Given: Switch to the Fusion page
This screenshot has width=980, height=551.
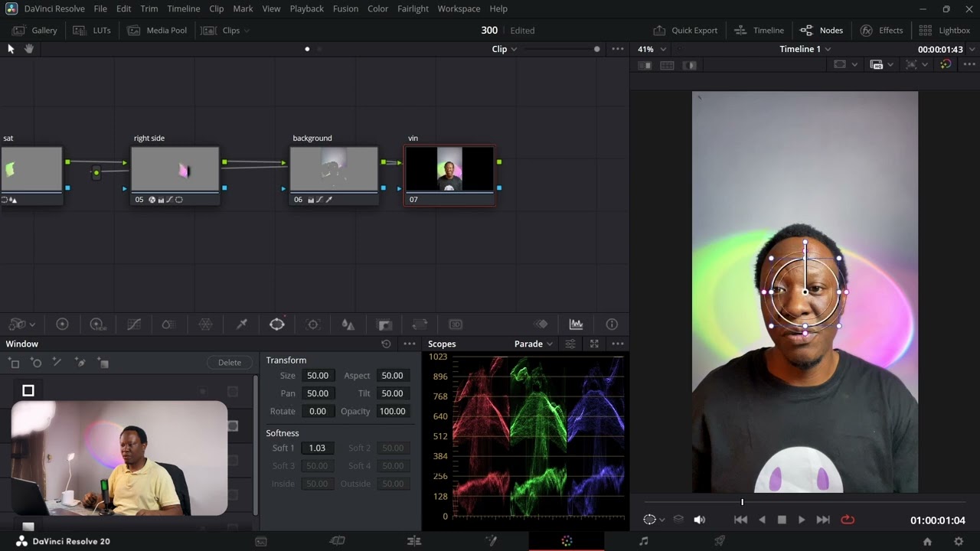Looking at the screenshot, I should click(x=491, y=541).
